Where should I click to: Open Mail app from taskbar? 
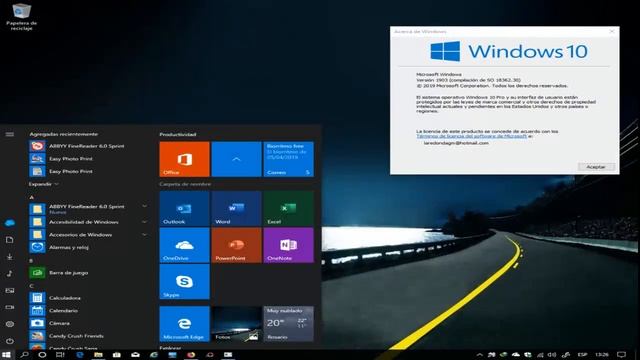(135, 355)
